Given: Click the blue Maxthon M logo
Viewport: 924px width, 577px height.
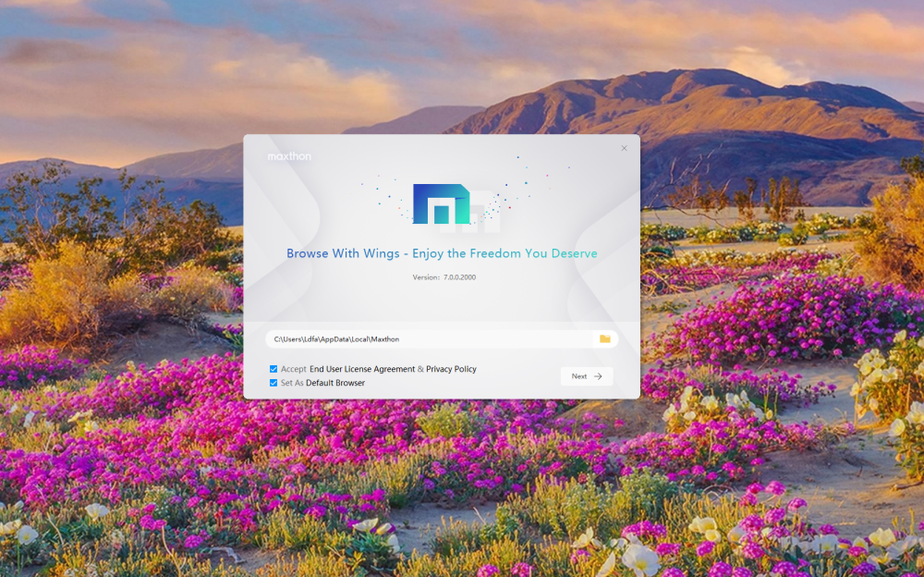Looking at the screenshot, I should [441, 204].
